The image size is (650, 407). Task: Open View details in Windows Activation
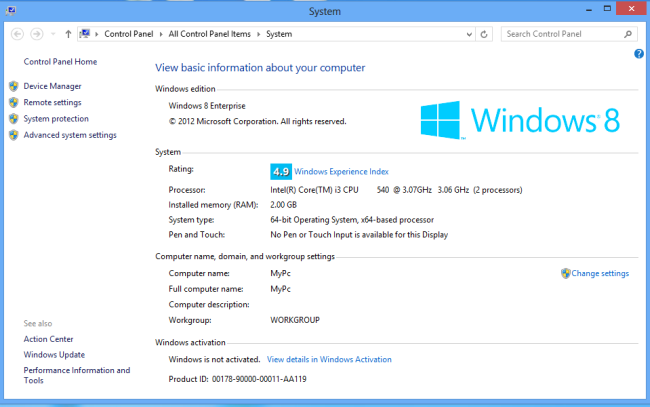(x=329, y=359)
